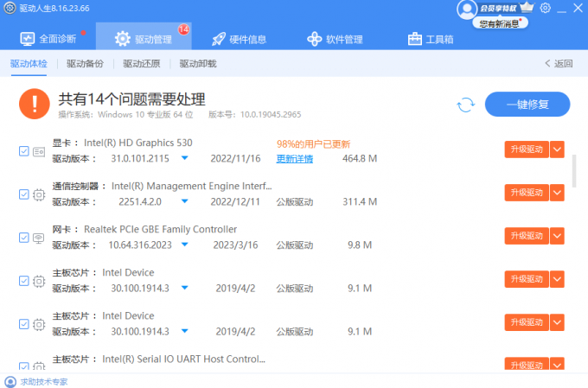Click the 全面诊断 monitor icon
Screen dimensions: 588x388
(28, 39)
